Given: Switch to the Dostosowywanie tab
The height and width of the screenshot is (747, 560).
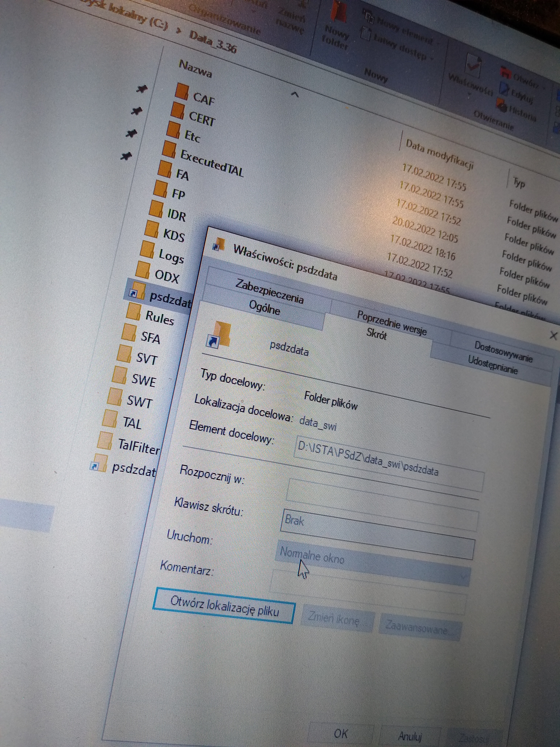Looking at the screenshot, I should tap(503, 352).
